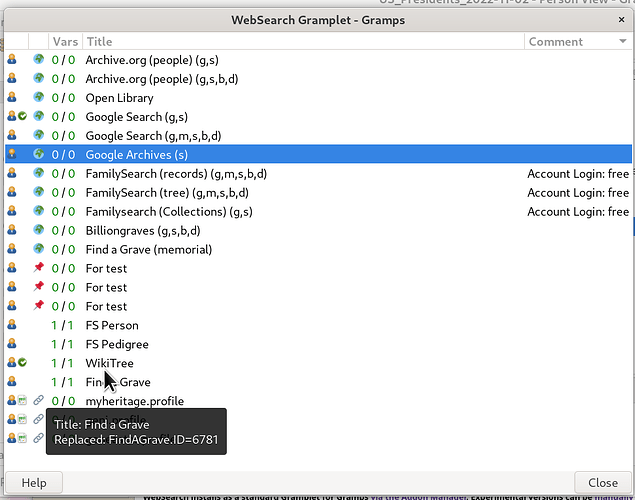Click the 1 / 1 vars value for WikiTree
The width and height of the screenshot is (635, 500).
(63, 363)
